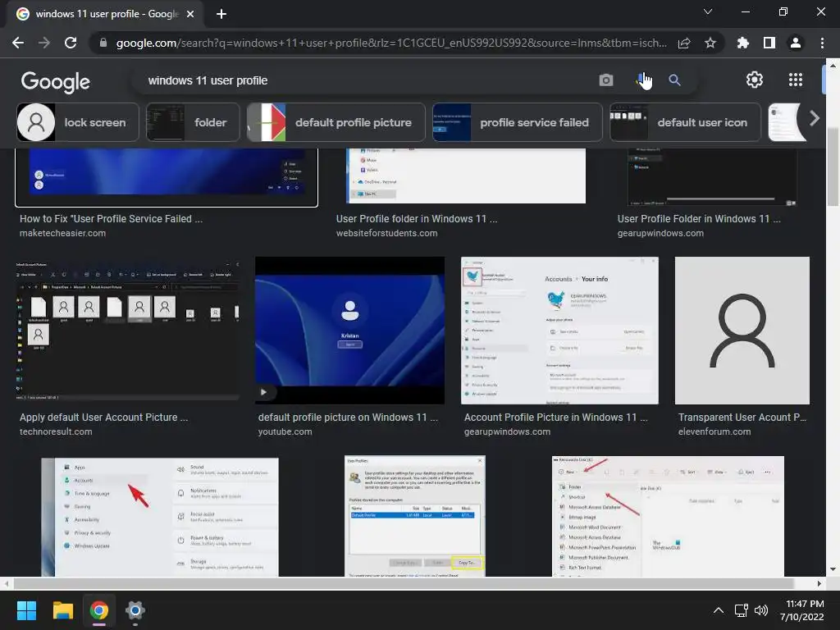The image size is (840, 630).
Task: Open Google quick settings gear
Action: (755, 80)
